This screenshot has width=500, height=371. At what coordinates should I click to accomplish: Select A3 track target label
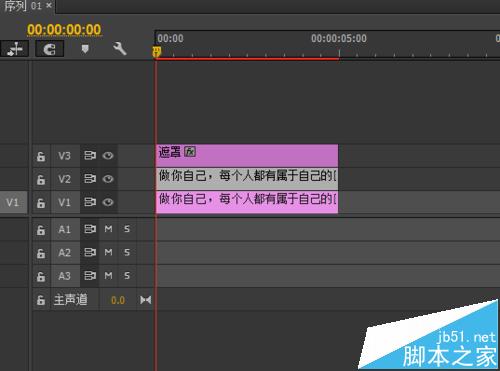(x=65, y=276)
